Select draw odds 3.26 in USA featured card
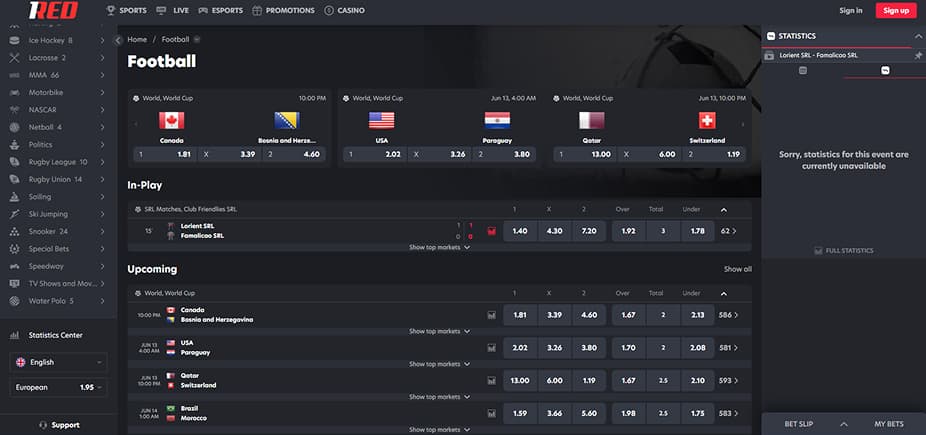Image resolution: width=926 pixels, height=435 pixels. click(x=441, y=155)
